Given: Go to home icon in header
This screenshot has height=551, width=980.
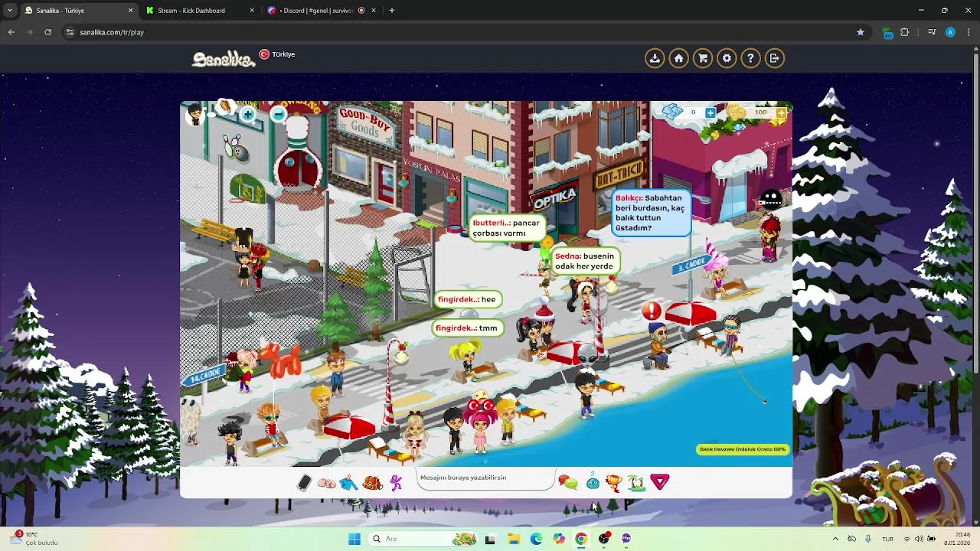Looking at the screenshot, I should click(678, 58).
